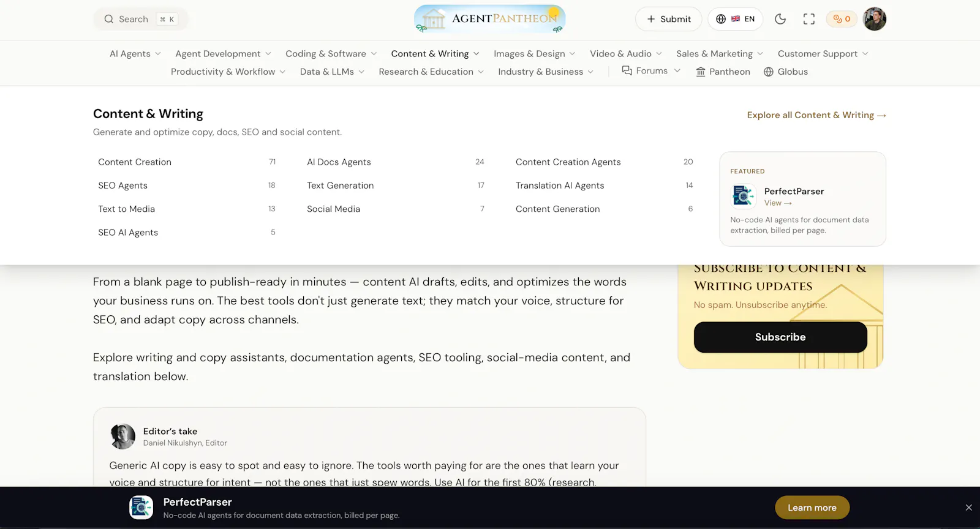
Task: Go to the Pantheon page
Action: 723,72
